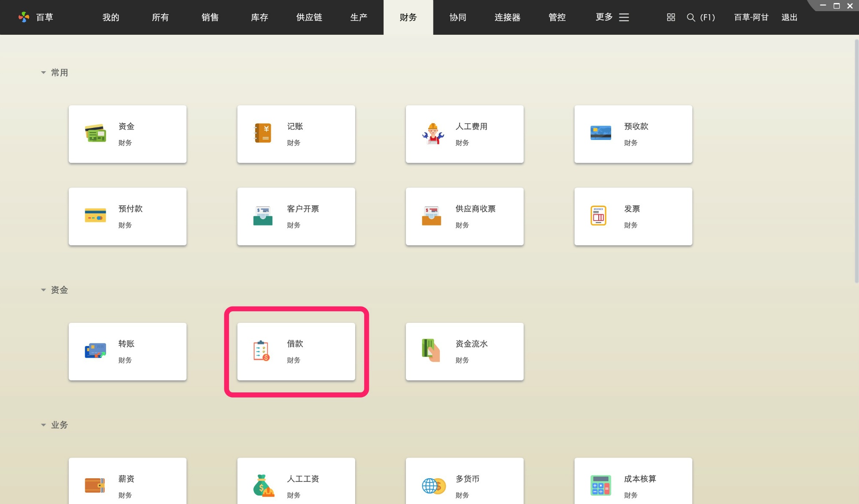The width and height of the screenshot is (859, 504).
Task: Open the 更多 hamburger menu icon
Action: tap(624, 17)
